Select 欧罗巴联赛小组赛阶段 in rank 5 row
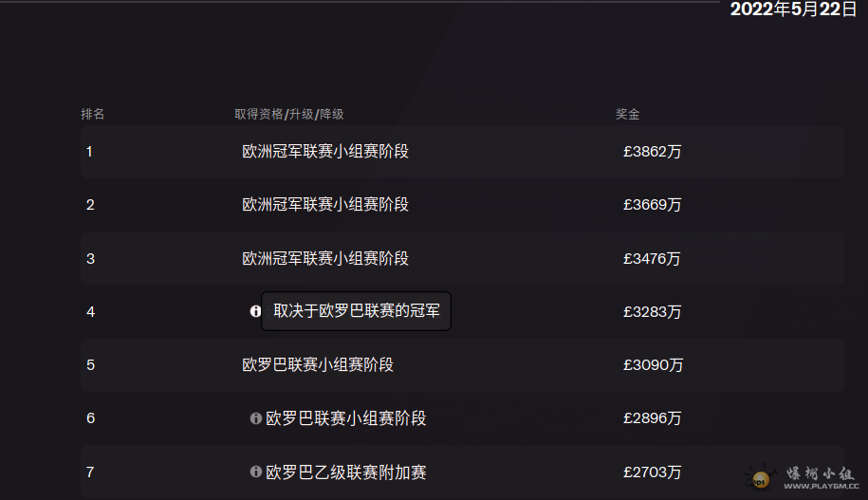The image size is (868, 500). pos(318,365)
